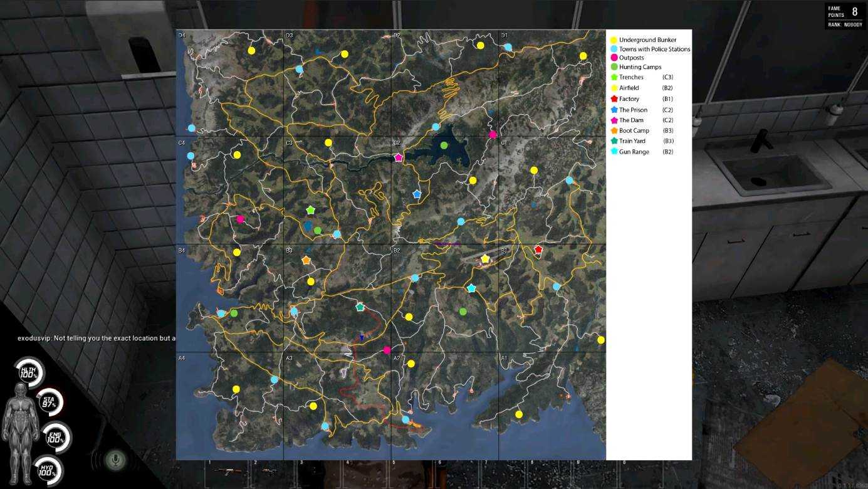Click the yellow bunker marker in sector A1
The height and width of the screenshot is (489, 868).
click(519, 414)
